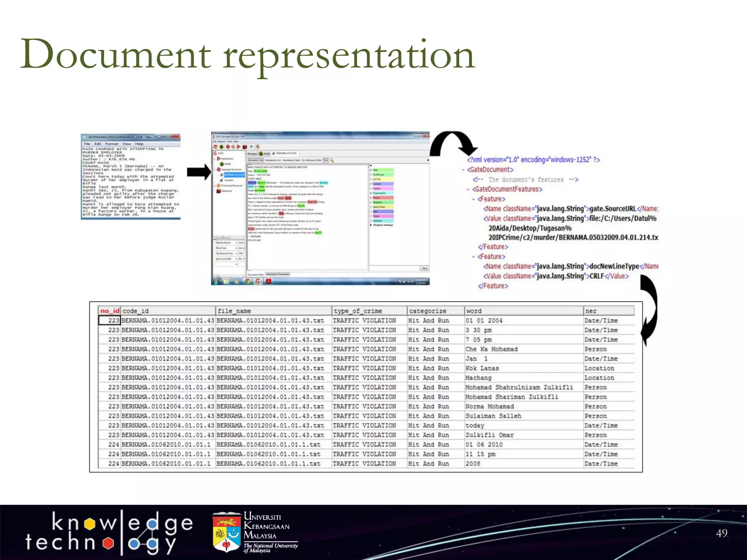This screenshot has width=747, height=560.
Task: Click the GATE application icon in the taskbar
Action: [258, 281]
